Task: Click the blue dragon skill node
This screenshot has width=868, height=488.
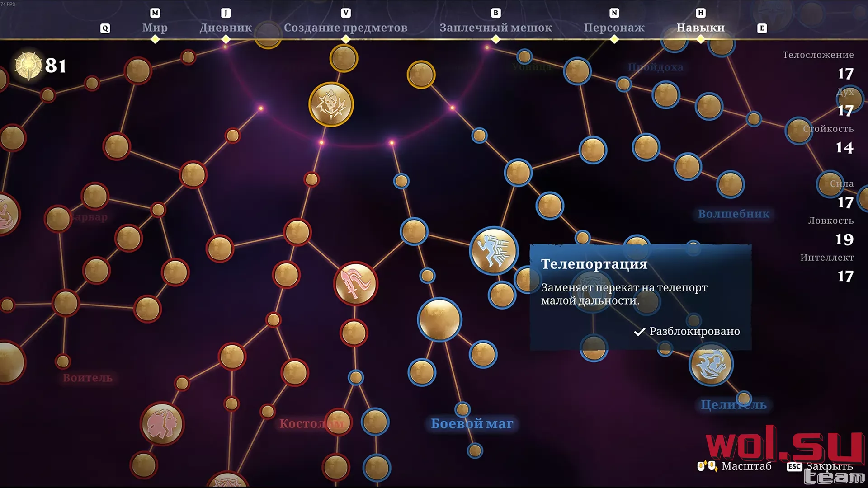Action: pos(711,364)
